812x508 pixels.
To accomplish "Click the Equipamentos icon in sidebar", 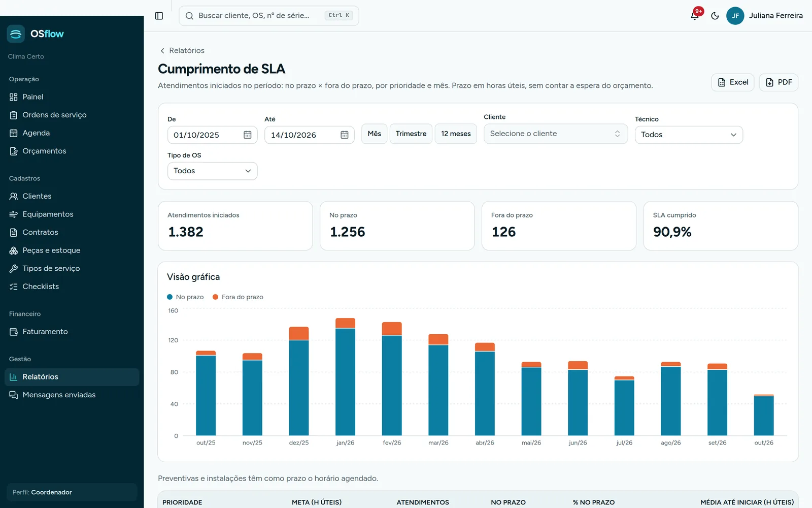I will [x=14, y=214].
